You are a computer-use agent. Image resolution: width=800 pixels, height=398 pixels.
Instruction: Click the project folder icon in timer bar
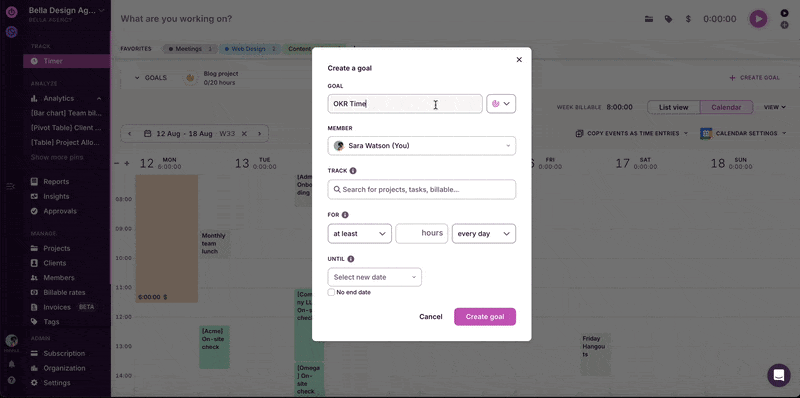(x=649, y=19)
